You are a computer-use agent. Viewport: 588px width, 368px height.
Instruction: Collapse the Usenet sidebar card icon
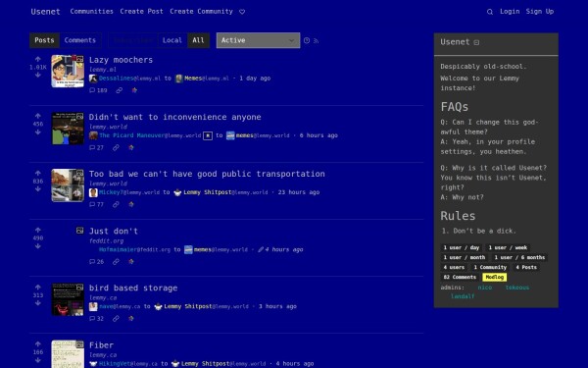pyautogui.click(x=476, y=42)
